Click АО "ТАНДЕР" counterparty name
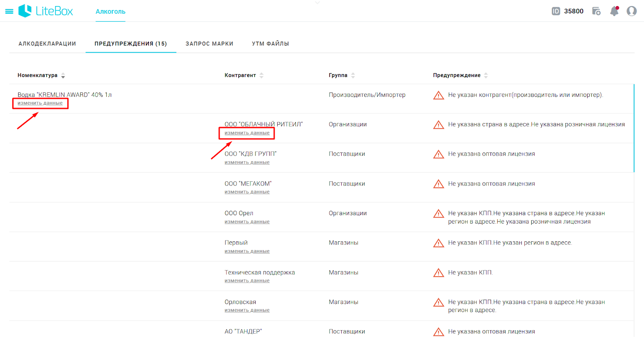Viewport: 644px width, 362px height. coord(243,331)
